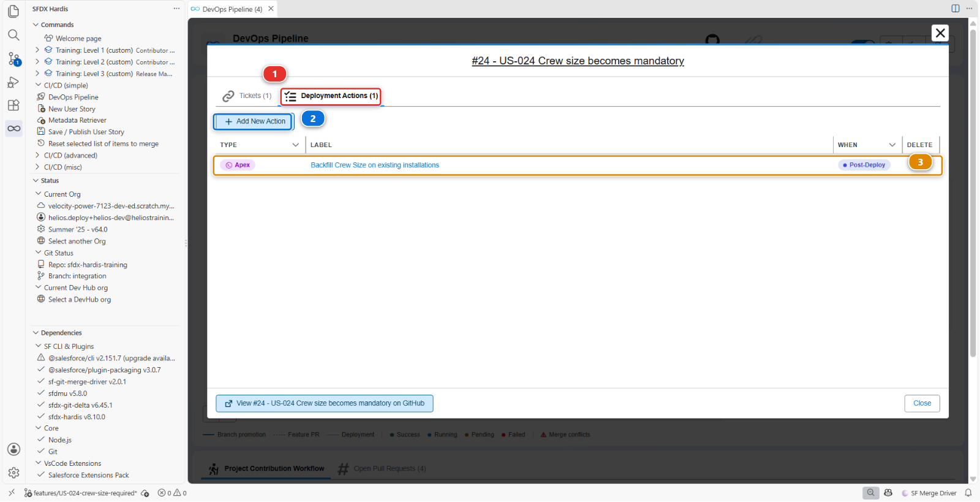Run the New User Story command

pos(72,108)
